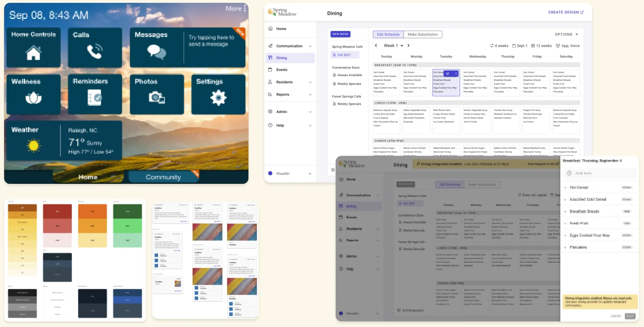Image resolution: width=644 pixels, height=327 pixels.
Task: Pick the dark green swatch
Action: tap(128, 212)
